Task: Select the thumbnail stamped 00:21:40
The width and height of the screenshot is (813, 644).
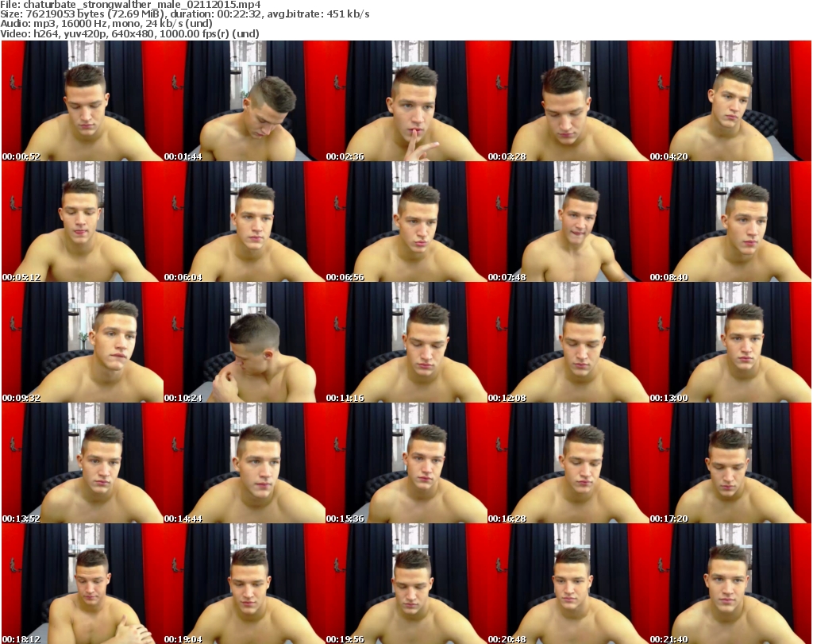Action: pyautogui.click(x=730, y=584)
